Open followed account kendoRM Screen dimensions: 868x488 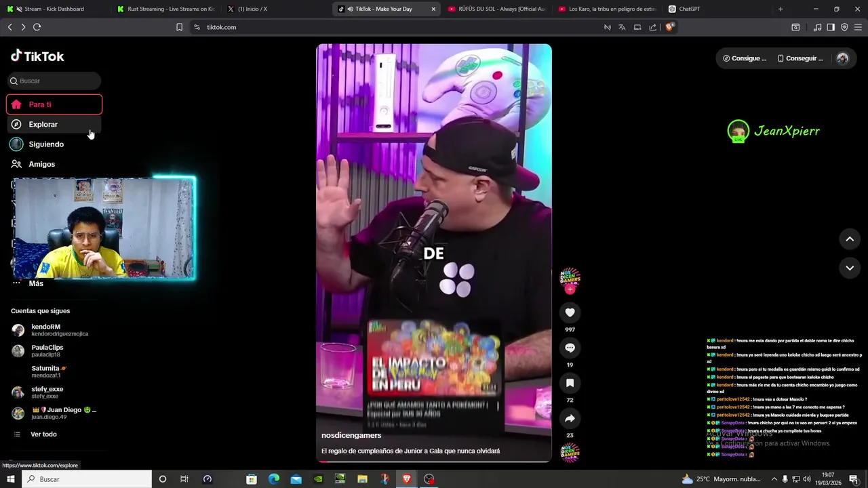click(x=54, y=330)
